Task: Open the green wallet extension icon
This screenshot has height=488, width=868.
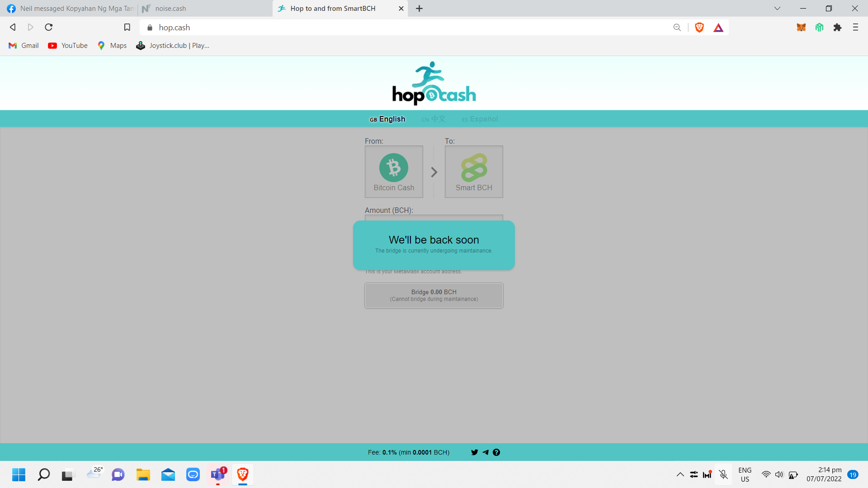Action: point(819,28)
